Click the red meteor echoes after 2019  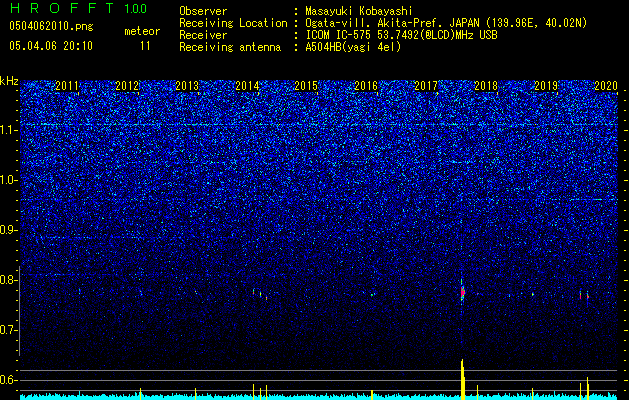[x=584, y=296]
